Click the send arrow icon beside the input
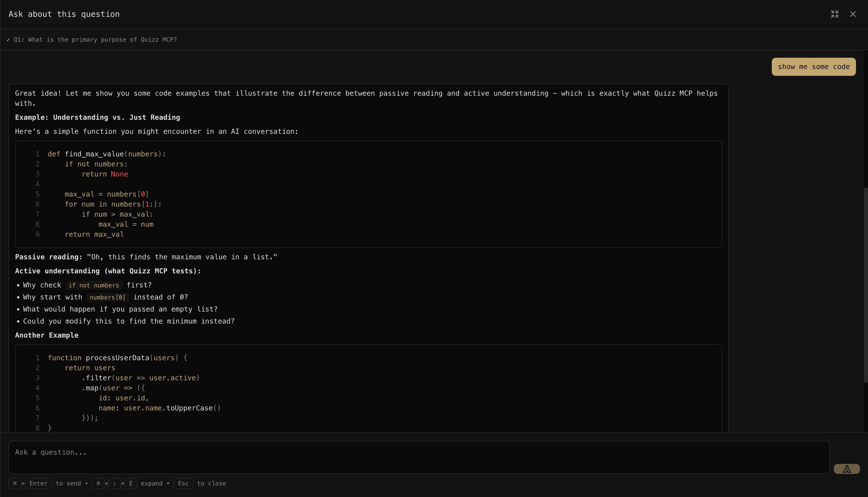The height and width of the screenshot is (497, 868). 847,469
